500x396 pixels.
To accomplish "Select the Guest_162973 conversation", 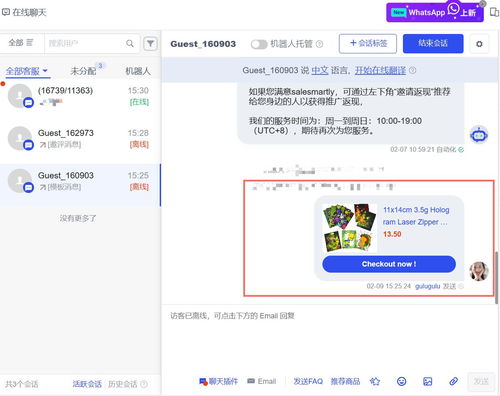I will (x=80, y=138).
